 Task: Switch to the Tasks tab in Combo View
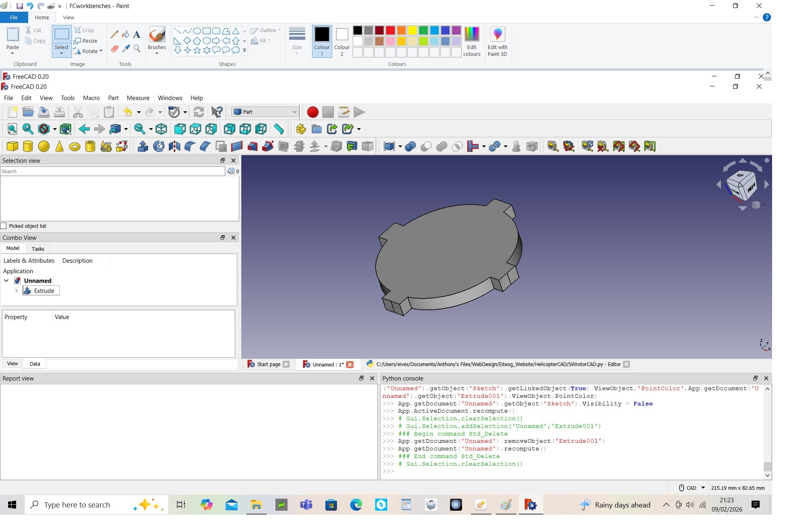pos(37,249)
